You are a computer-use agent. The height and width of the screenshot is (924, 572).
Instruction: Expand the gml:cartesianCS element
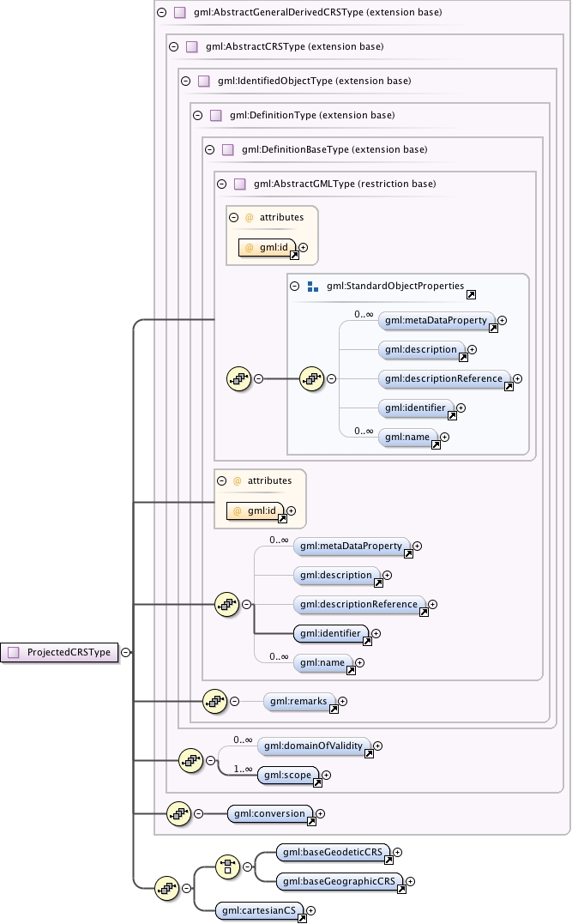311,910
